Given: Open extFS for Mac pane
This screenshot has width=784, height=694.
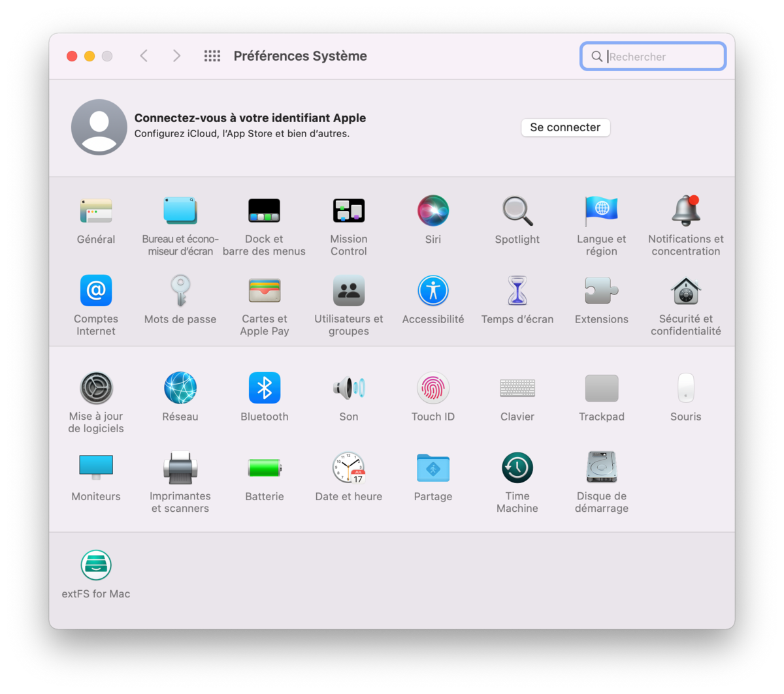Looking at the screenshot, I should 96,565.
